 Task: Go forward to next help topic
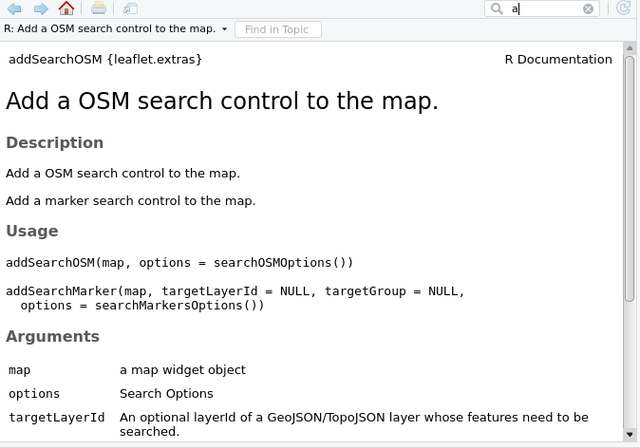coord(40,8)
